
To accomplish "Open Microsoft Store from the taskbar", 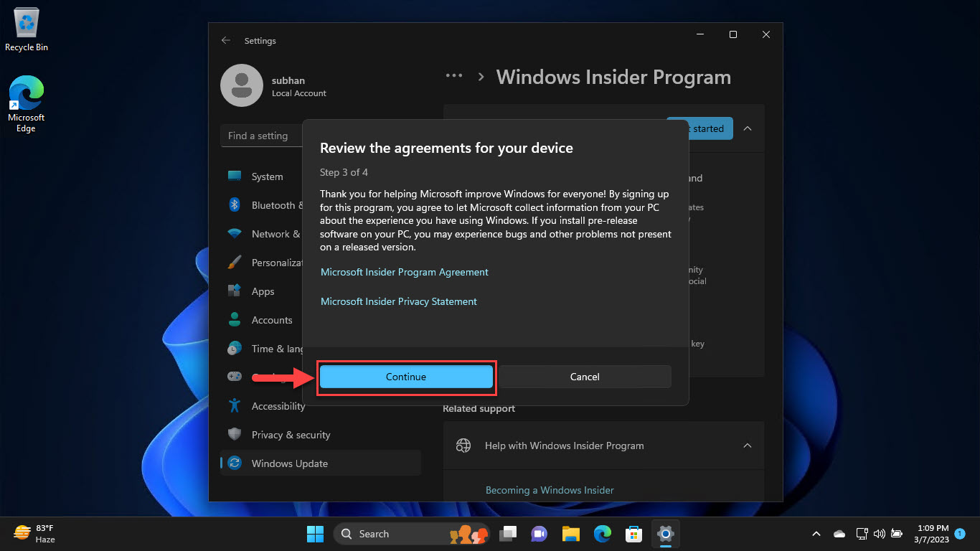I will pyautogui.click(x=633, y=534).
